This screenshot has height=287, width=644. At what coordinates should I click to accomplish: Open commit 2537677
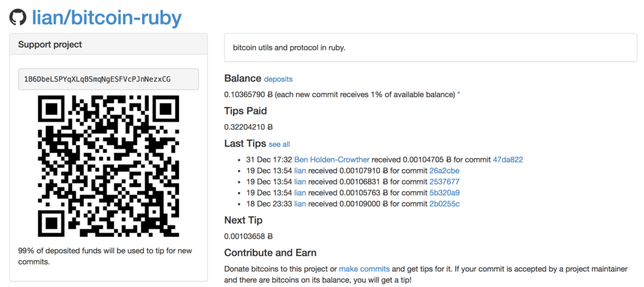click(x=445, y=182)
